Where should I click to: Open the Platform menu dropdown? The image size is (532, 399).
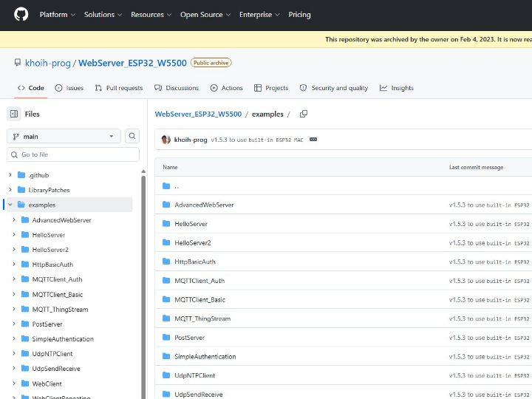(57, 15)
